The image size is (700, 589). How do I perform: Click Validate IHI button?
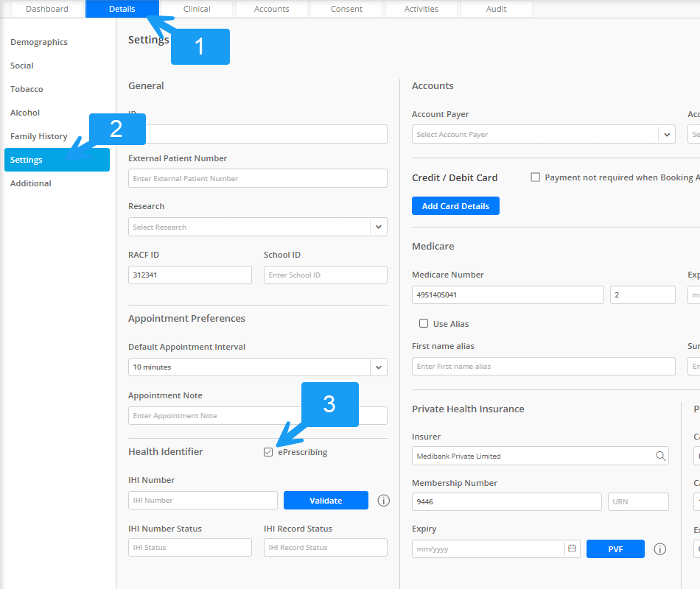tap(326, 500)
